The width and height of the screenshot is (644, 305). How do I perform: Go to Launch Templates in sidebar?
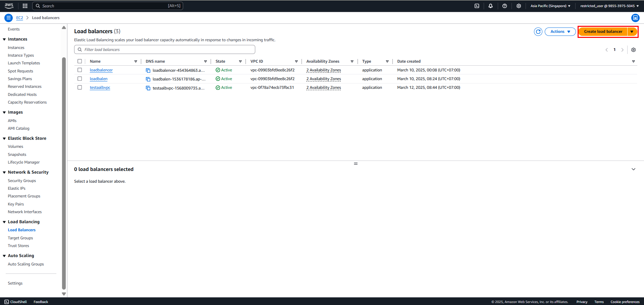point(24,63)
